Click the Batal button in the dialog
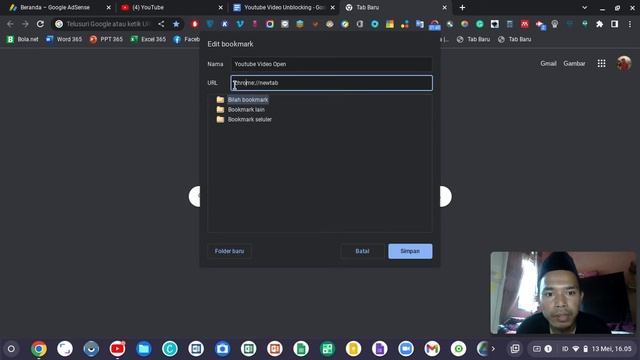Image resolution: width=640 pixels, height=360 pixels. [x=362, y=251]
